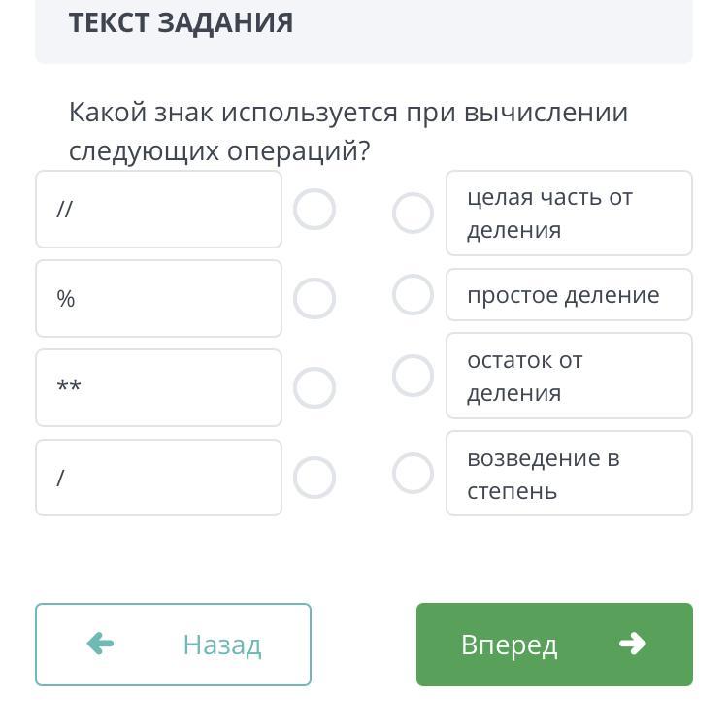The width and height of the screenshot is (728, 728).
Task: Click the // operator box
Action: 158,210
